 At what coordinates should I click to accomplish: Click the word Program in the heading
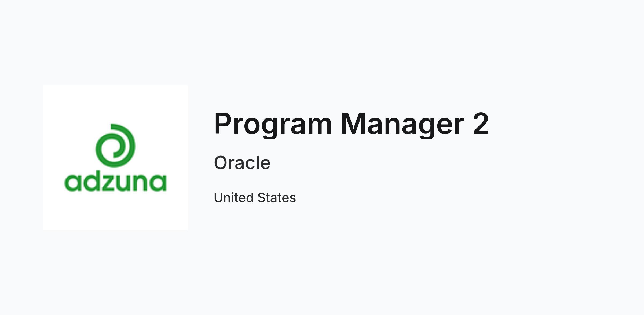click(273, 124)
